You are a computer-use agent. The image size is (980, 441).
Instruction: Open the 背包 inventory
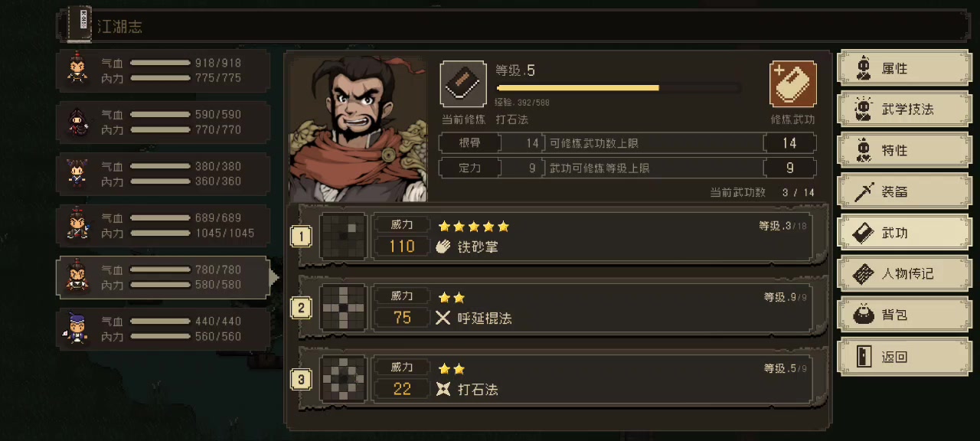(905, 315)
